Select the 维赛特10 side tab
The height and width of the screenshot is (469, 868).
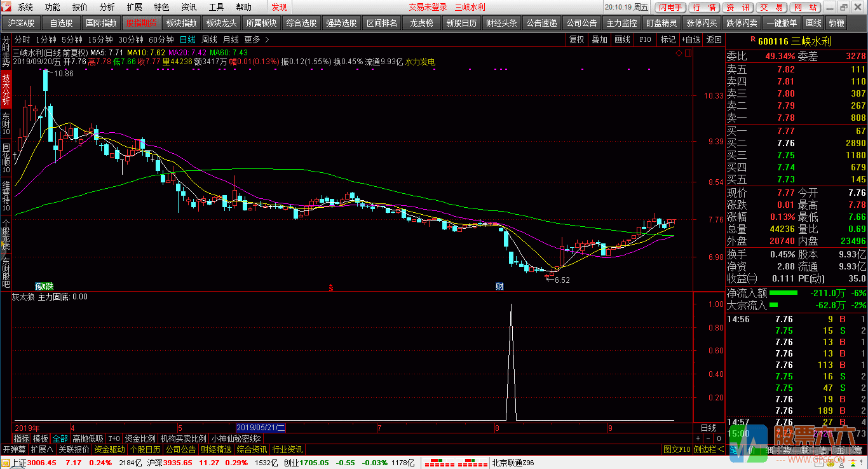tap(6, 196)
